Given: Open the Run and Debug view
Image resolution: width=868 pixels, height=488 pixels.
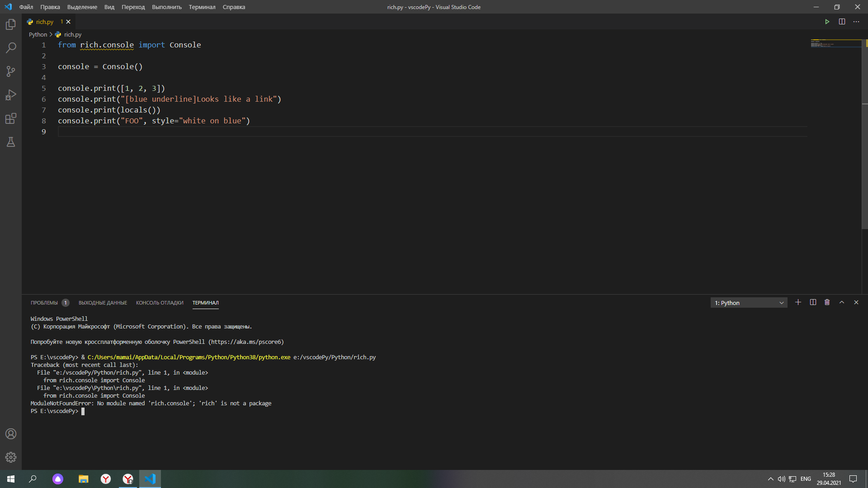Looking at the screenshot, I should click(x=11, y=95).
